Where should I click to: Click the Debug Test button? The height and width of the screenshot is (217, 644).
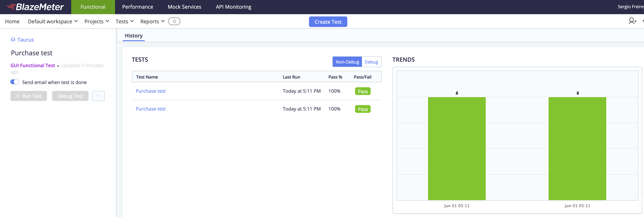(x=70, y=96)
